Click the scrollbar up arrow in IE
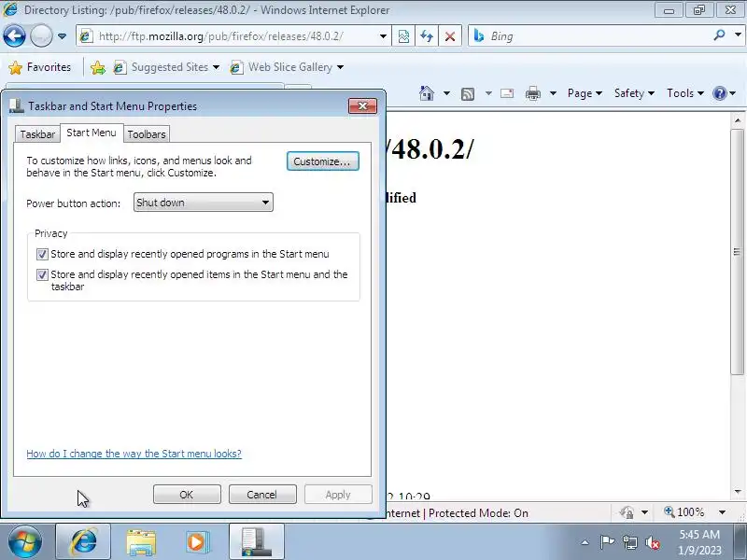Image resolution: width=747 pixels, height=560 pixels. coord(737,120)
